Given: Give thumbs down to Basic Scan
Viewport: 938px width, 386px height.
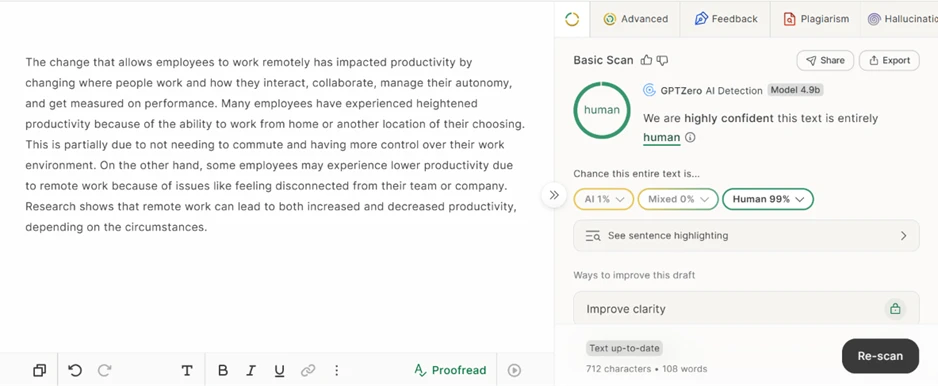Looking at the screenshot, I should [662, 60].
